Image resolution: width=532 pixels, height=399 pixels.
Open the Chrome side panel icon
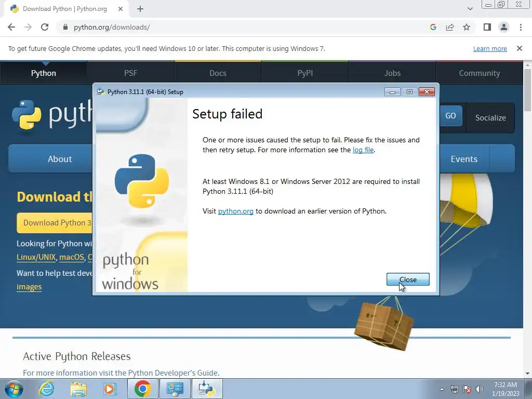point(487,27)
